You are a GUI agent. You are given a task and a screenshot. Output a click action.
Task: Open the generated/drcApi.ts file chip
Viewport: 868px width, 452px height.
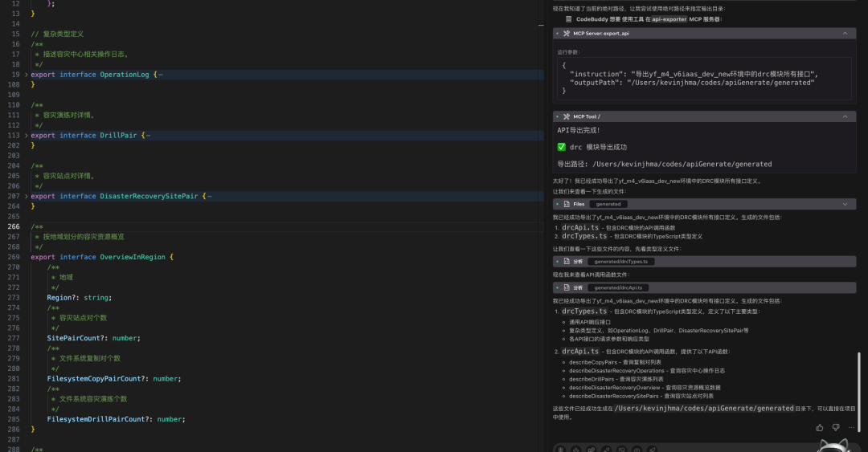pyautogui.click(x=619, y=287)
